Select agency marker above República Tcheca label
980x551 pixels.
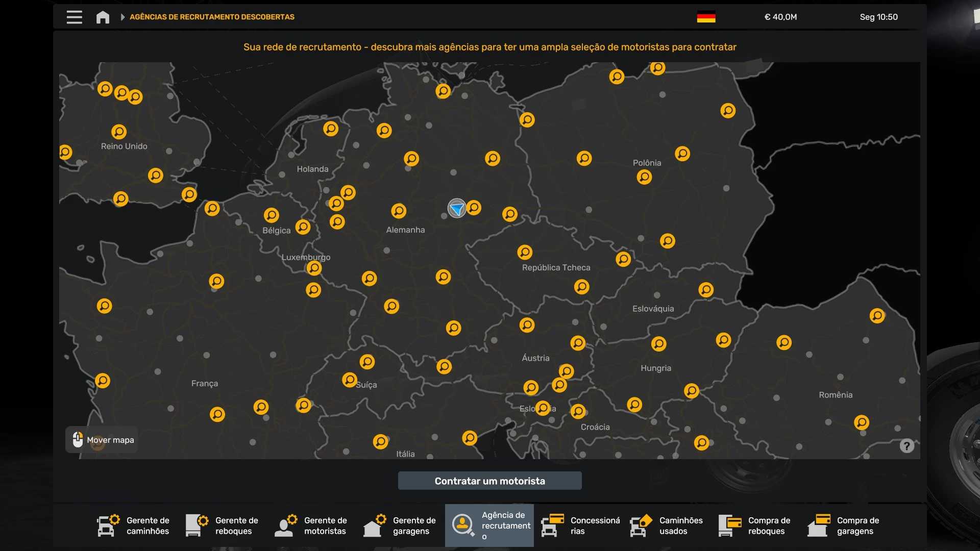(x=525, y=252)
